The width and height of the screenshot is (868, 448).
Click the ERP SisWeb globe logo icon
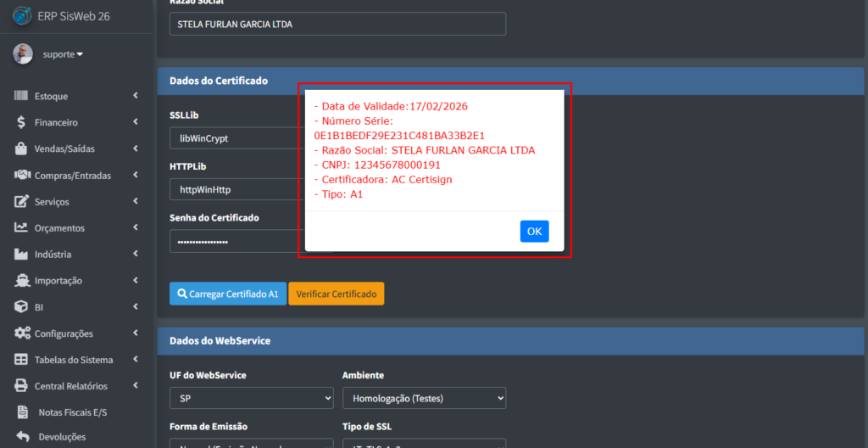(x=22, y=16)
